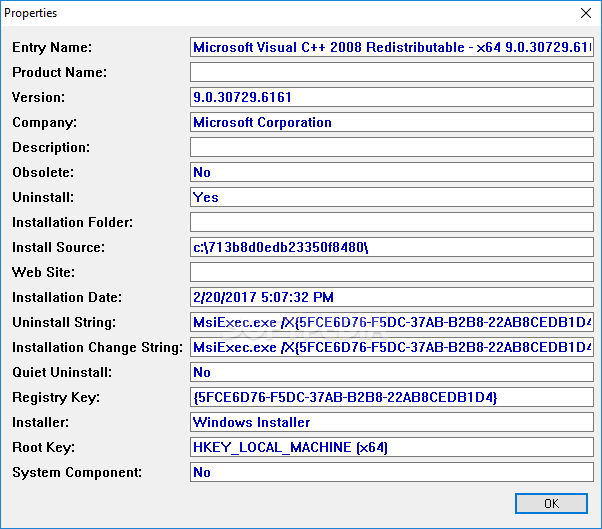Click the 'Root Key:' label

43,448
